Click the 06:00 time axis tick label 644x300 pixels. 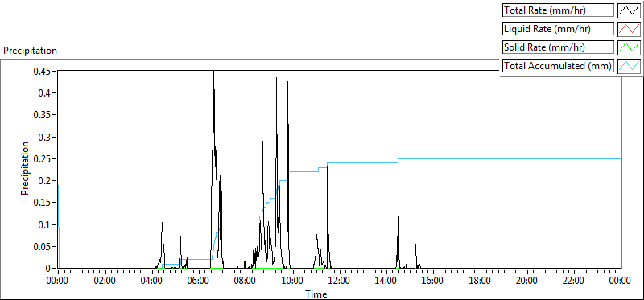[x=198, y=281]
